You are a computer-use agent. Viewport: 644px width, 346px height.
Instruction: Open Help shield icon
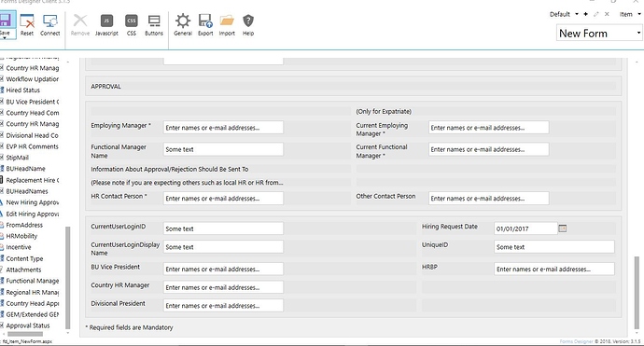coord(248,24)
